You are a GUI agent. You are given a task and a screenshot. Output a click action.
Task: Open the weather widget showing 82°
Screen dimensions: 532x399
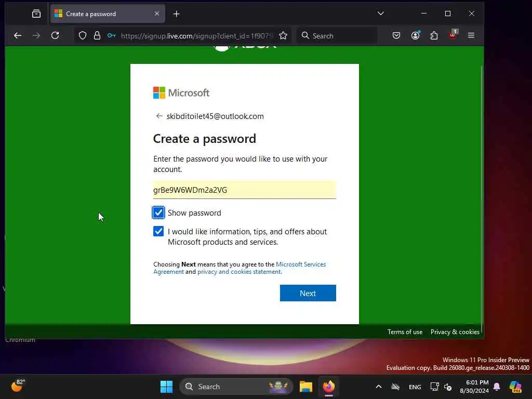(18, 386)
